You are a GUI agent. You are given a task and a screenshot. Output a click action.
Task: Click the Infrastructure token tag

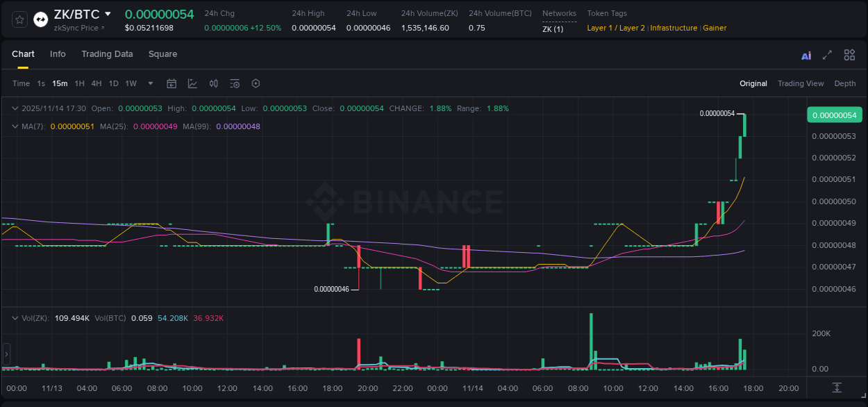pyautogui.click(x=673, y=28)
